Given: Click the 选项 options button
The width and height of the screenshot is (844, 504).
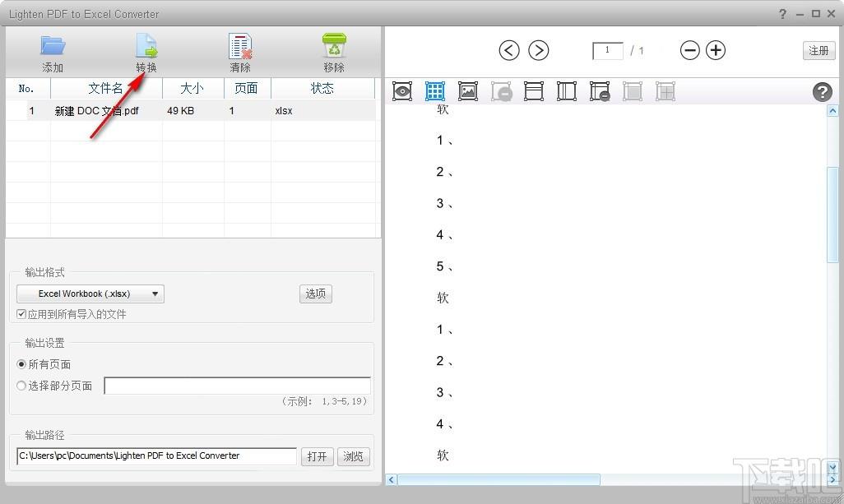Looking at the screenshot, I should coord(315,294).
